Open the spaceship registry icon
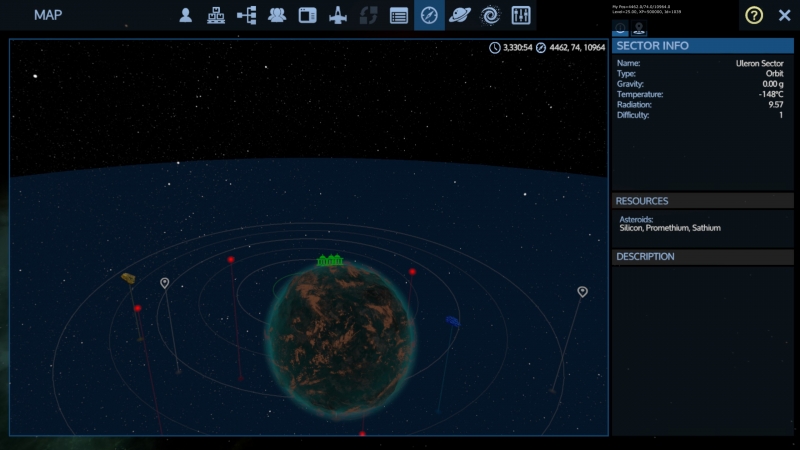 point(338,15)
